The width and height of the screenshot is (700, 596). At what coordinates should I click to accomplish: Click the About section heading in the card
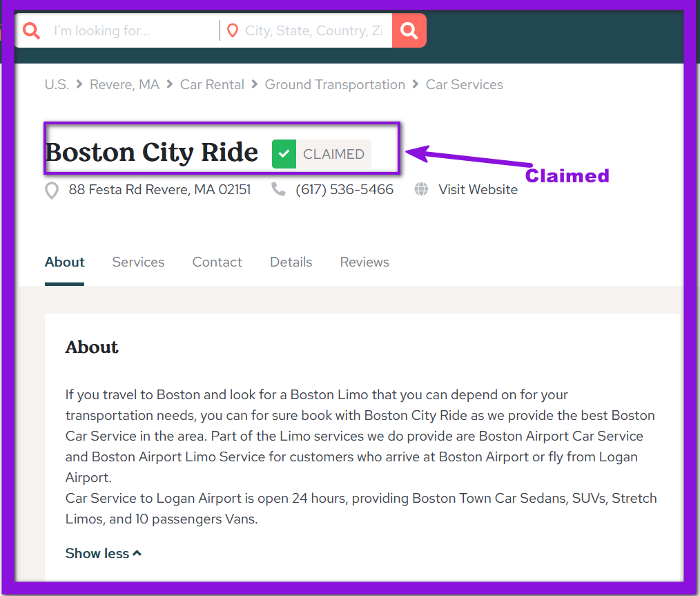[x=92, y=347]
